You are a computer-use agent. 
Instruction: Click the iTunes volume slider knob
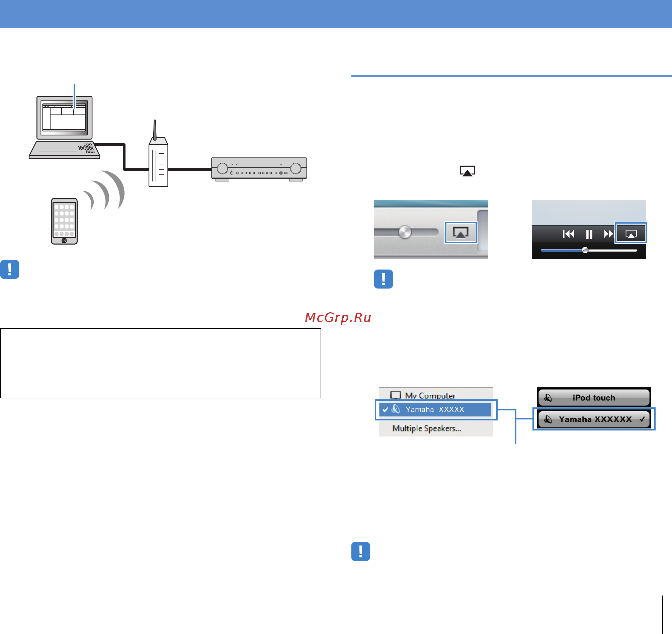pyautogui.click(x=405, y=232)
